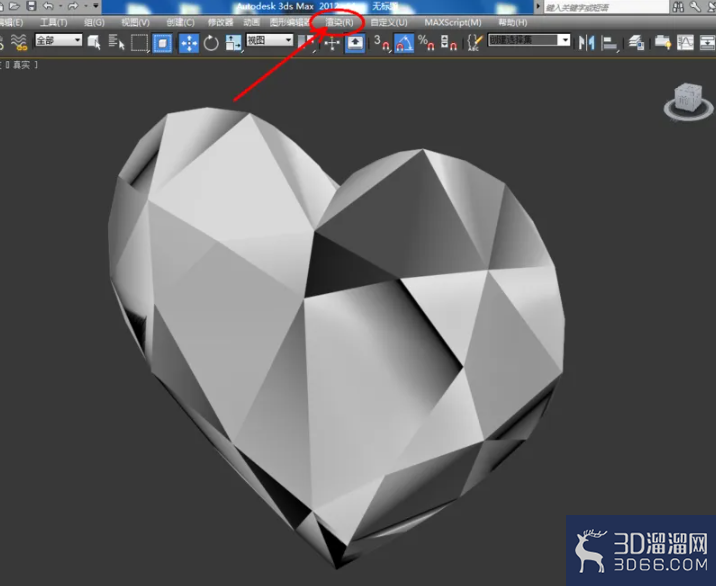Screen dimensions: 716x586
Task: Open Schematic View icon
Action: point(707,43)
